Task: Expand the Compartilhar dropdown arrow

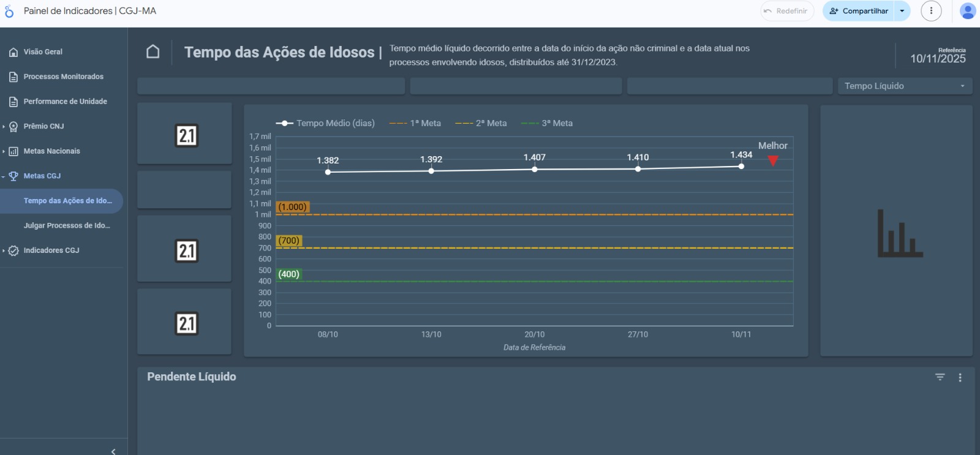Action: tap(902, 11)
